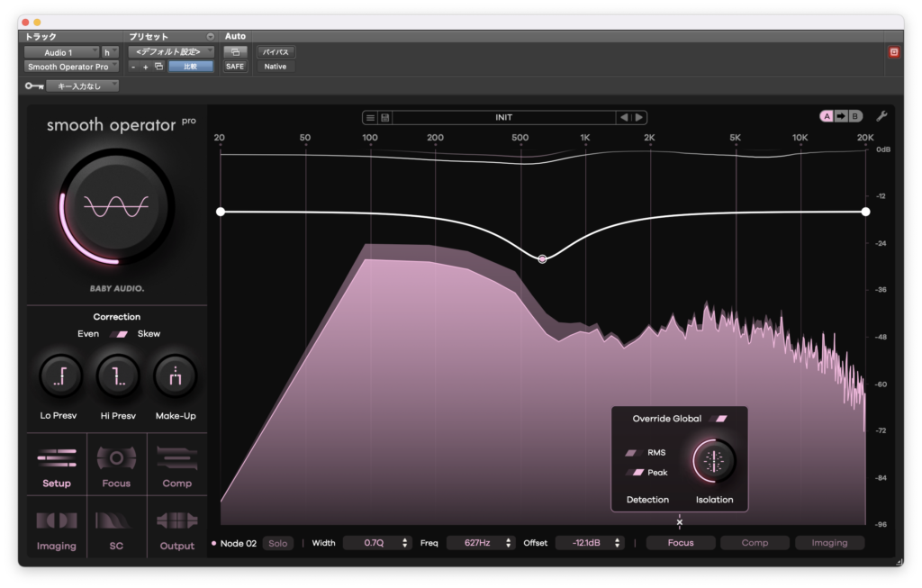Save the preset with the floppy disk icon

point(385,118)
